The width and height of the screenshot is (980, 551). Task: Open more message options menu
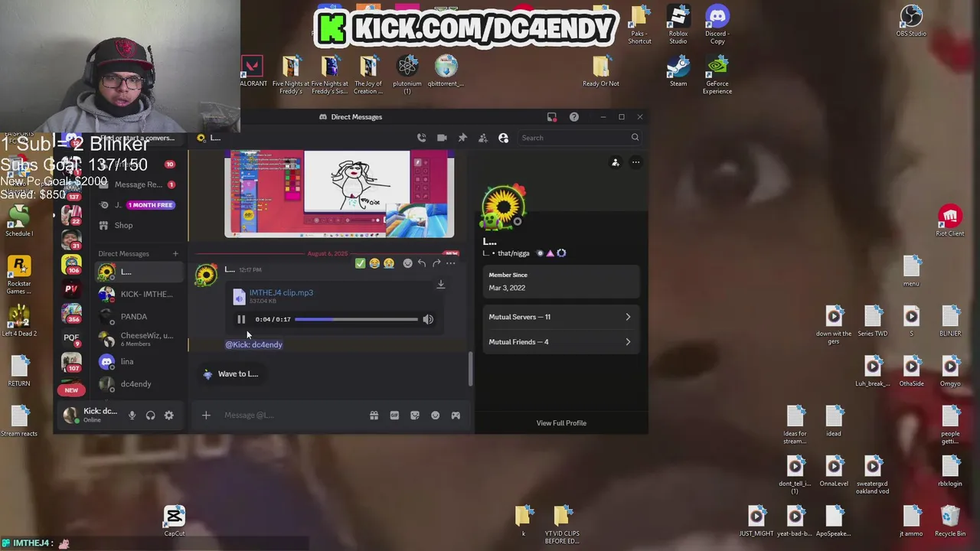pyautogui.click(x=451, y=263)
